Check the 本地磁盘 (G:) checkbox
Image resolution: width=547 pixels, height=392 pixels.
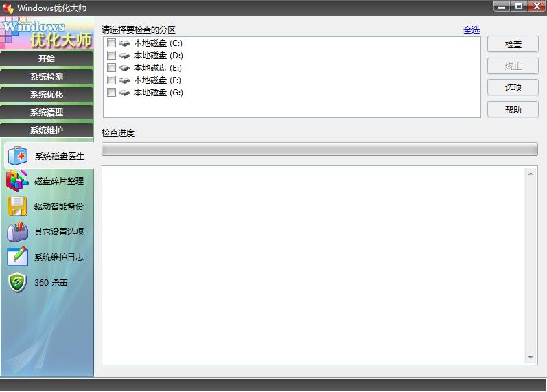click(x=111, y=92)
